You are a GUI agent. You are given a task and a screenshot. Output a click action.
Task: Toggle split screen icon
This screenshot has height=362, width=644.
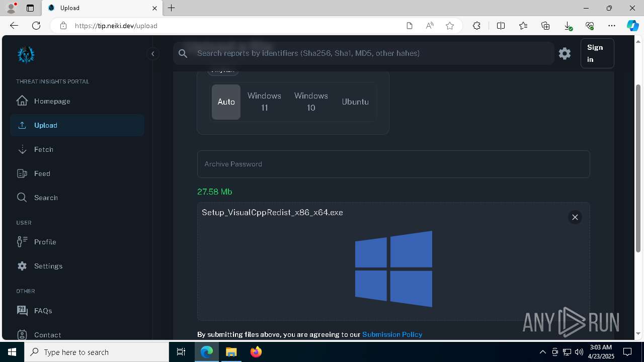[501, 26]
